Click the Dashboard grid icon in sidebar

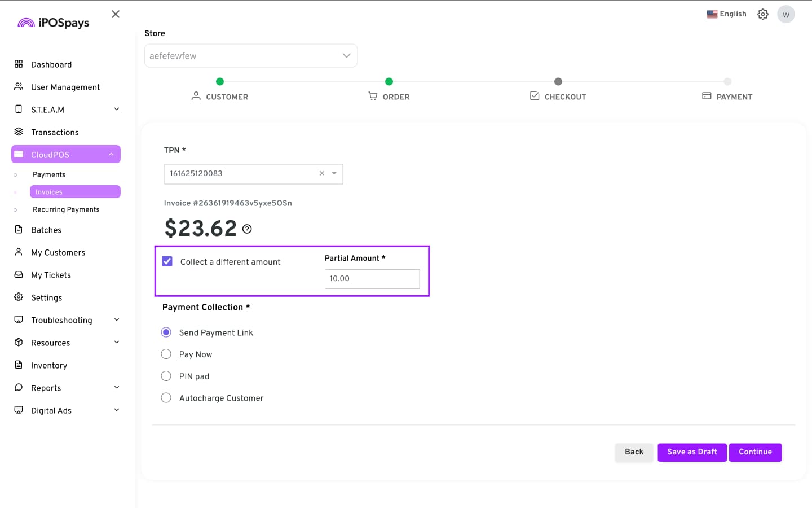pyautogui.click(x=19, y=64)
